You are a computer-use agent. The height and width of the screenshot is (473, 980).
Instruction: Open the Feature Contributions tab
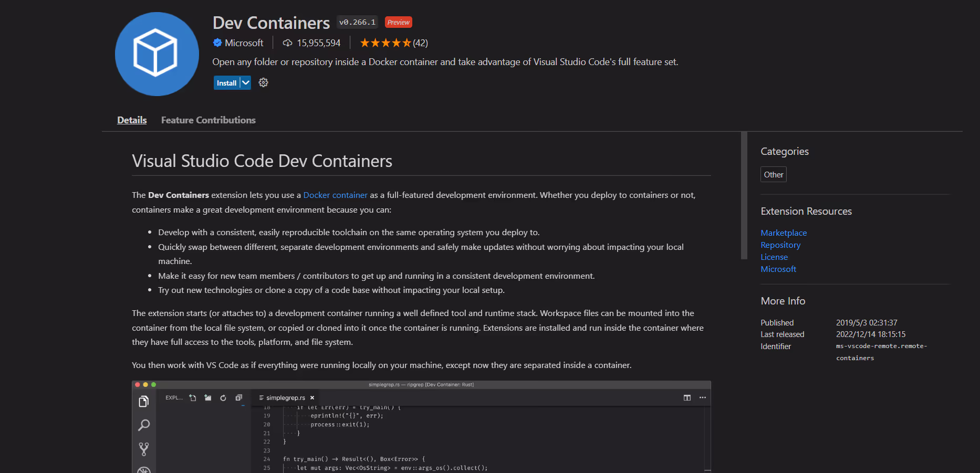(208, 120)
